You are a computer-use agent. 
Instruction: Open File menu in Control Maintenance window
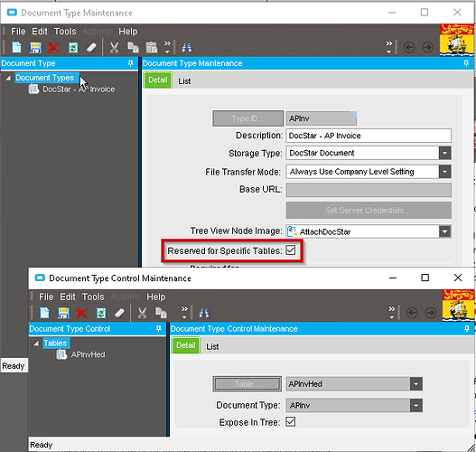click(x=46, y=297)
